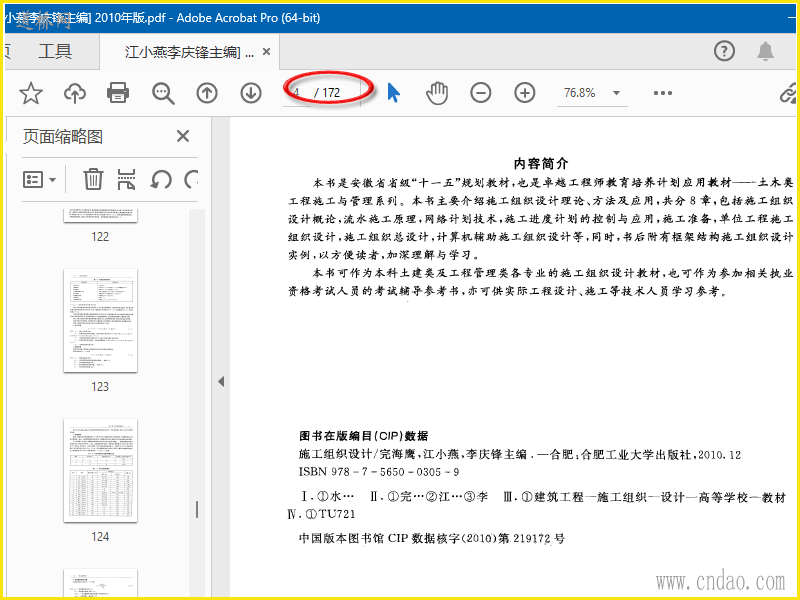Add the file to starred bookmarks

[x=31, y=93]
